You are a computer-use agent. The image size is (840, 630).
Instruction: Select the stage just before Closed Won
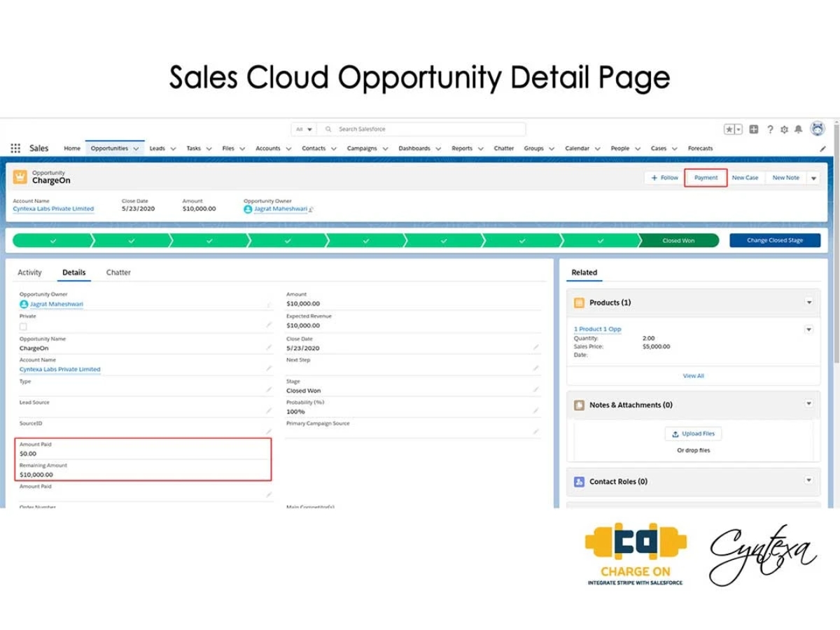tap(600, 240)
